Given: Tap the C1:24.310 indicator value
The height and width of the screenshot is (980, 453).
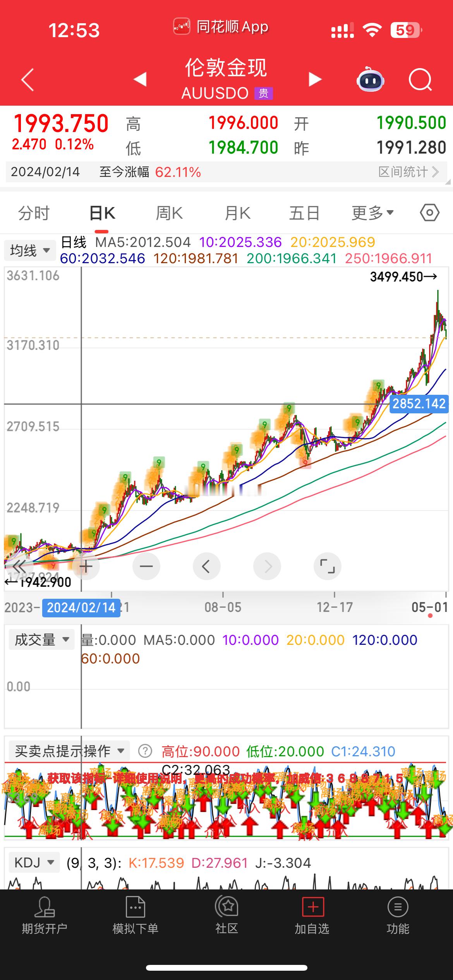Looking at the screenshot, I should tap(363, 751).
